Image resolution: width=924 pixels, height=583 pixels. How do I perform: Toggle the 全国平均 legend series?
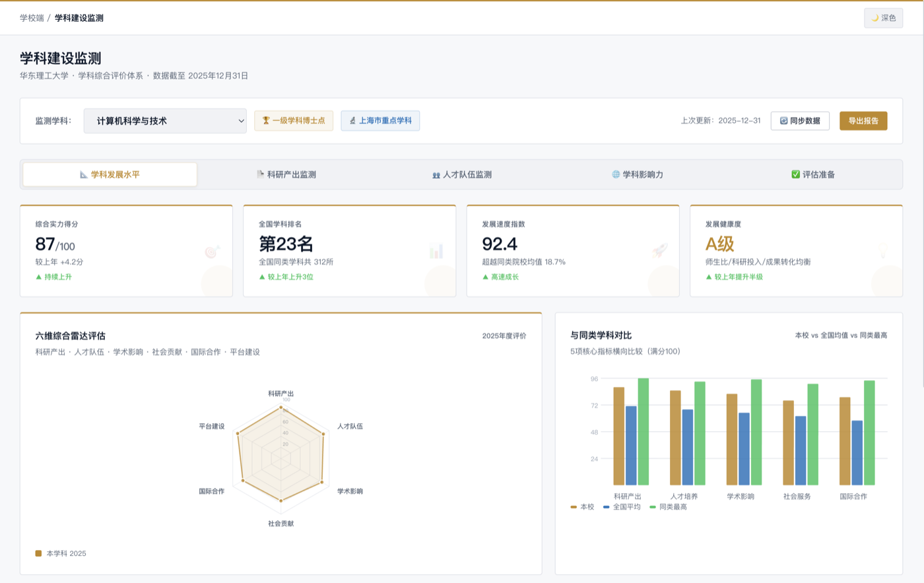[x=622, y=507]
